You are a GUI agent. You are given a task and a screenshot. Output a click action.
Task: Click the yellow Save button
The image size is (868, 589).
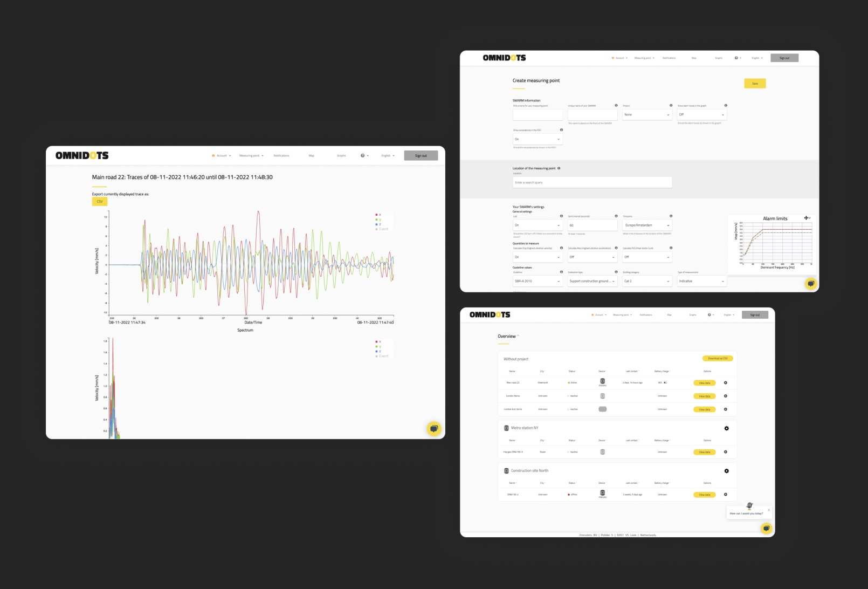click(755, 84)
